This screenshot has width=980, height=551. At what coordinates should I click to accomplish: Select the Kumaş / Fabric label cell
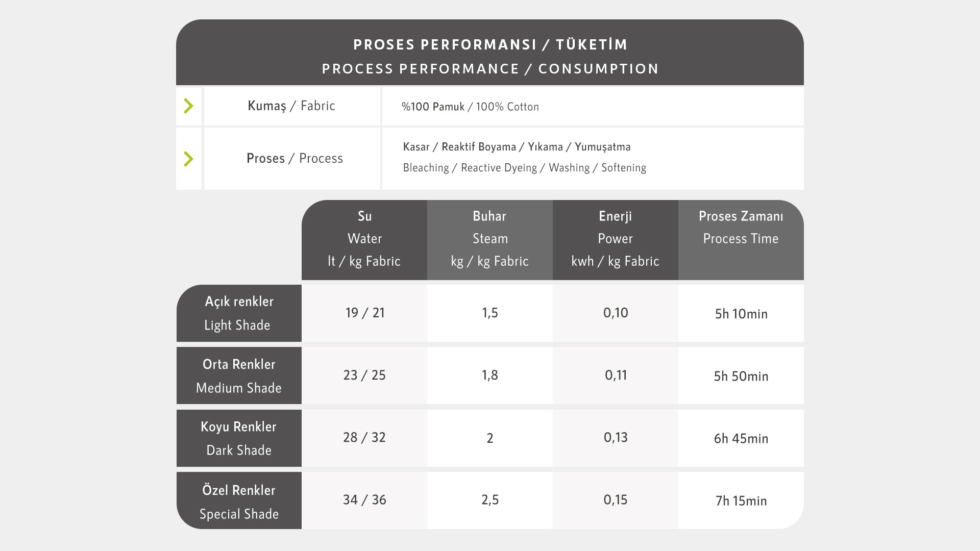(x=291, y=106)
